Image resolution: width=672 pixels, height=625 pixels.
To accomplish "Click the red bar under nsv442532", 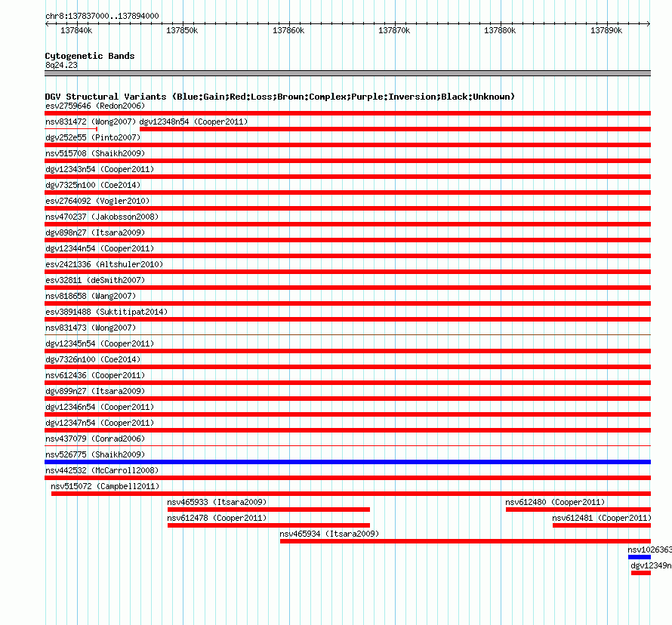I will pyautogui.click(x=347, y=478).
